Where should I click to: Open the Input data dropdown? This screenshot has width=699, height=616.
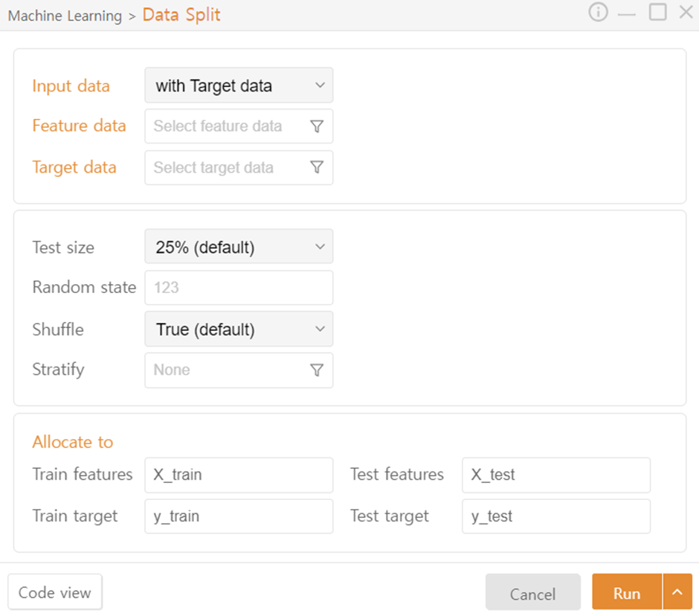click(x=239, y=86)
